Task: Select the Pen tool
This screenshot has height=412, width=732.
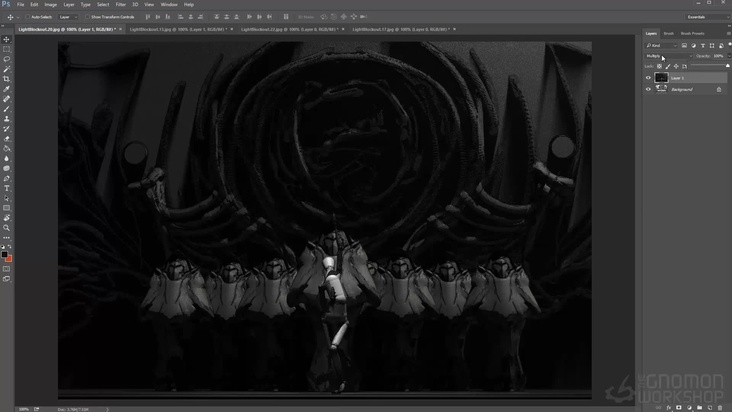Action: [7, 178]
